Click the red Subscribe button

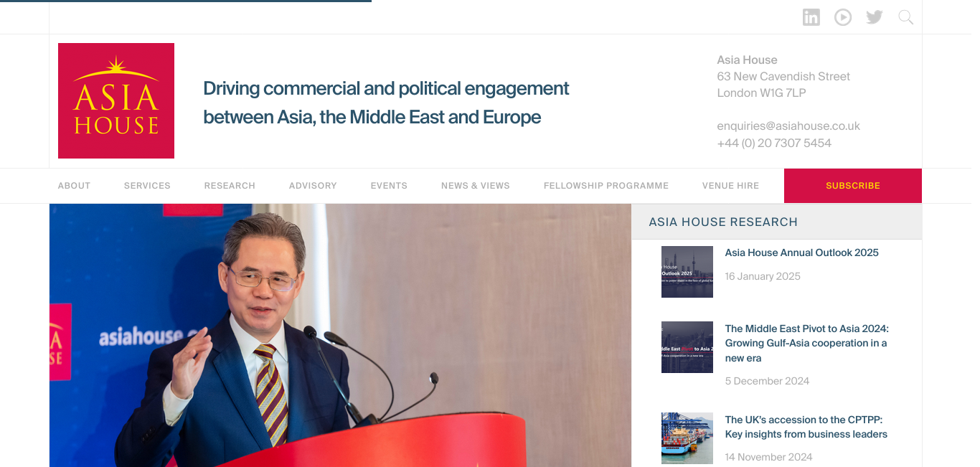(853, 186)
